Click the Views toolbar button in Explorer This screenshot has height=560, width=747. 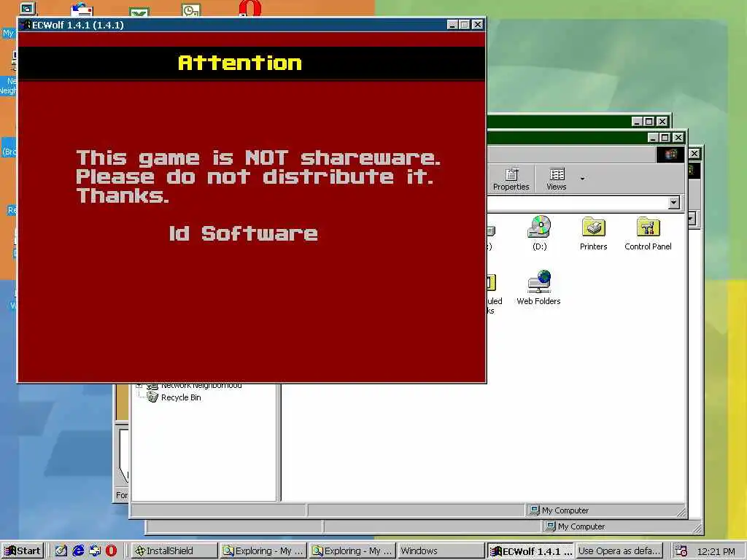556,179
